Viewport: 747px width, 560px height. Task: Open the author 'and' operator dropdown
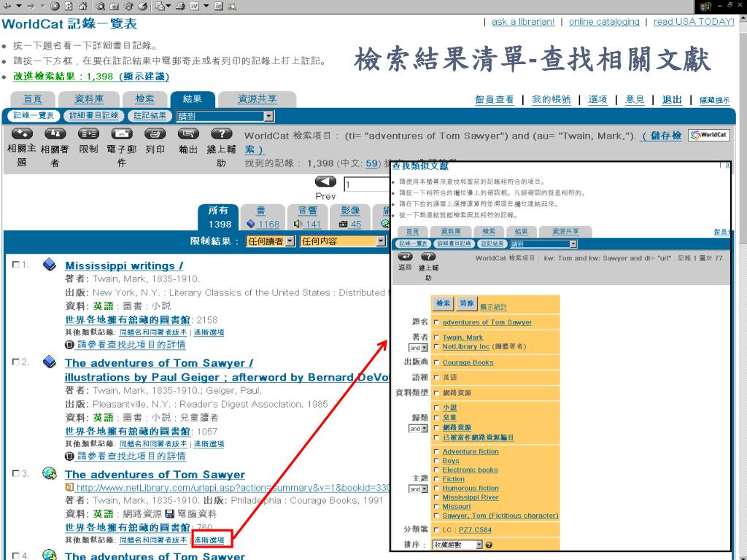coord(418,348)
